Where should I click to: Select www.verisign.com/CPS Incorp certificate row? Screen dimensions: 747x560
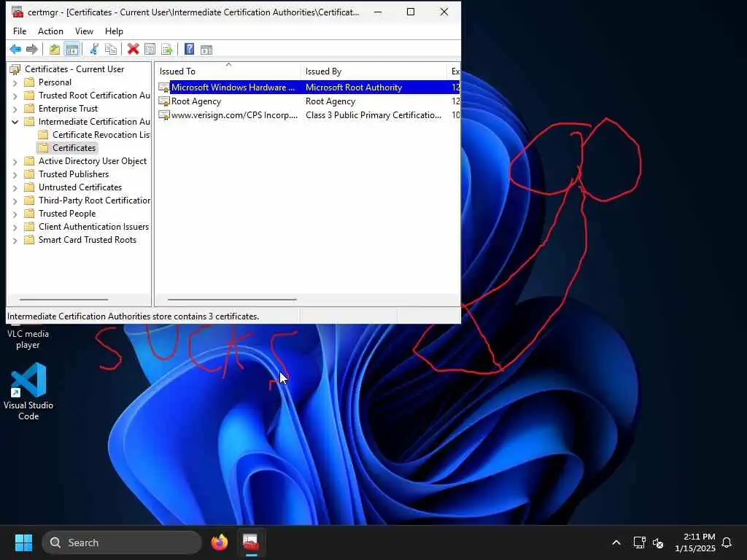(x=309, y=115)
